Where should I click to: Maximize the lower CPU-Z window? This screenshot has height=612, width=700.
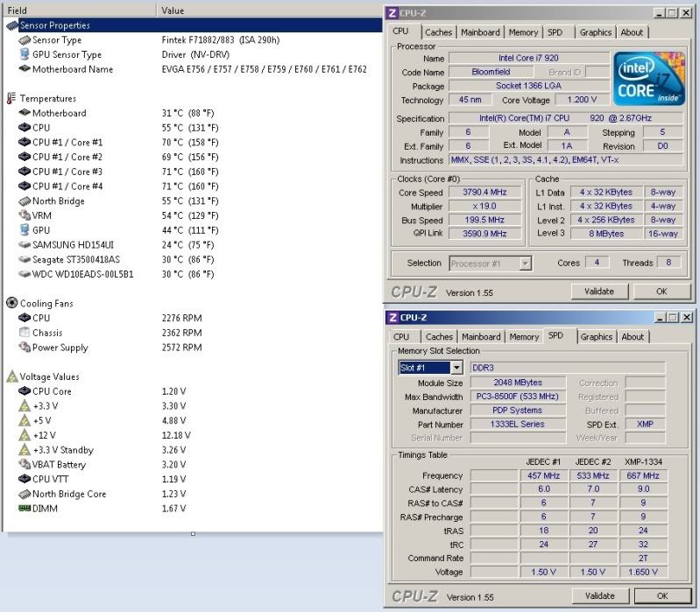click(x=673, y=317)
